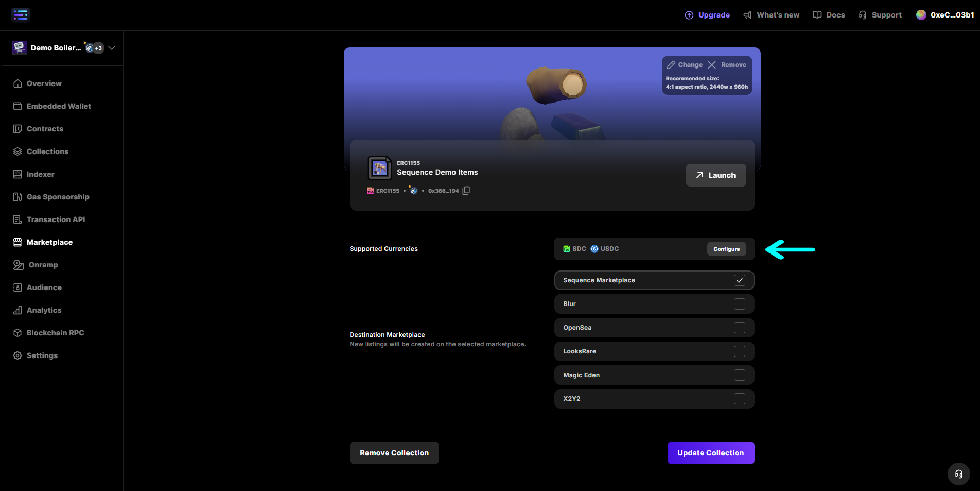
Task: Open Docs from the top bar
Action: [x=829, y=15]
